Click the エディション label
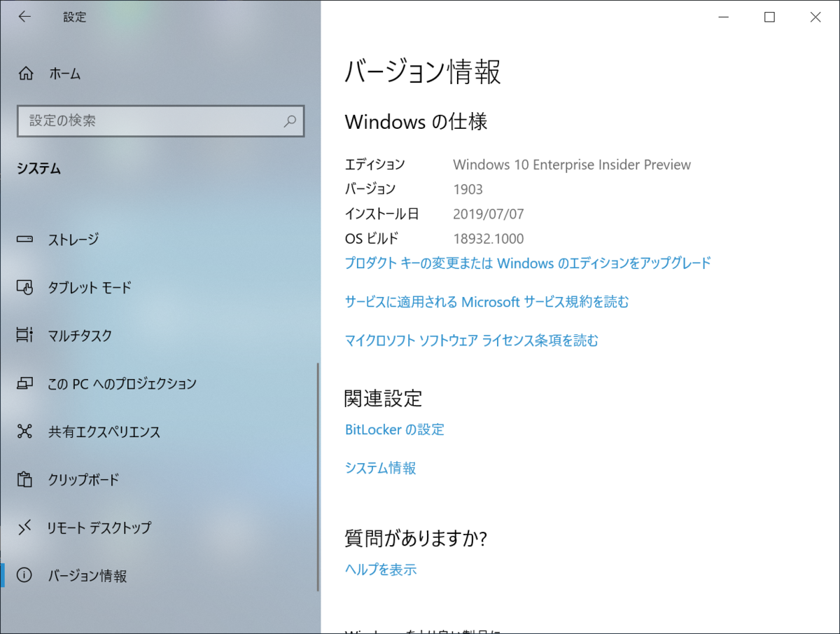Screen dimensions: 840x634 click(375, 165)
